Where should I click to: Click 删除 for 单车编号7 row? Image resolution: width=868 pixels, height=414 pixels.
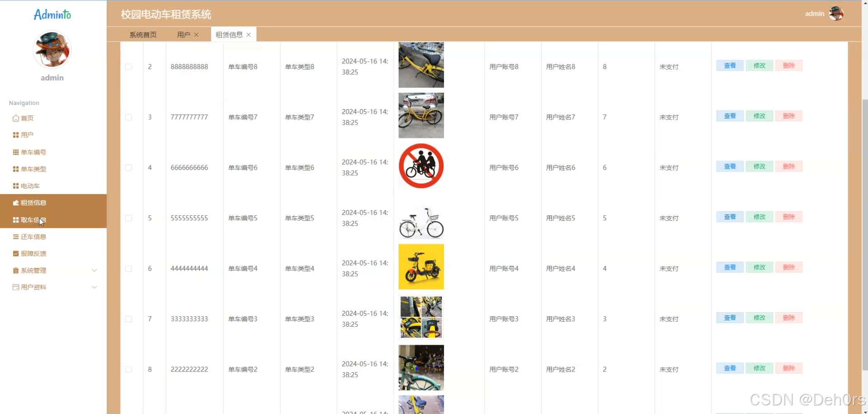click(x=789, y=116)
